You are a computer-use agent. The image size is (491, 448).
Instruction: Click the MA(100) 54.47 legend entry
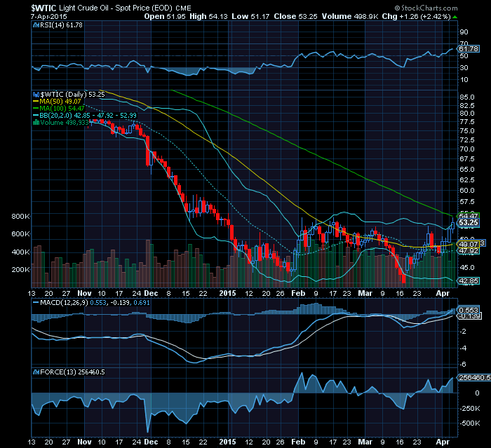click(62, 109)
